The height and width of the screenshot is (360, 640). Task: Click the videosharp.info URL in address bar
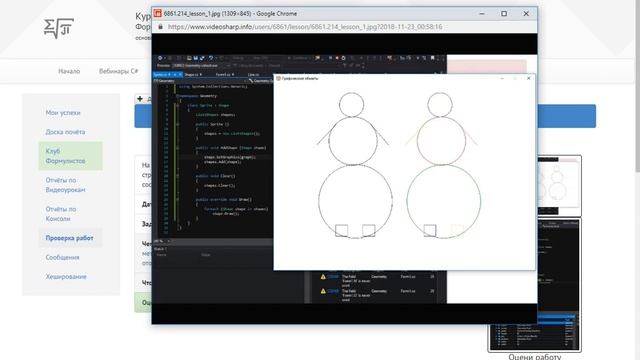[305, 27]
